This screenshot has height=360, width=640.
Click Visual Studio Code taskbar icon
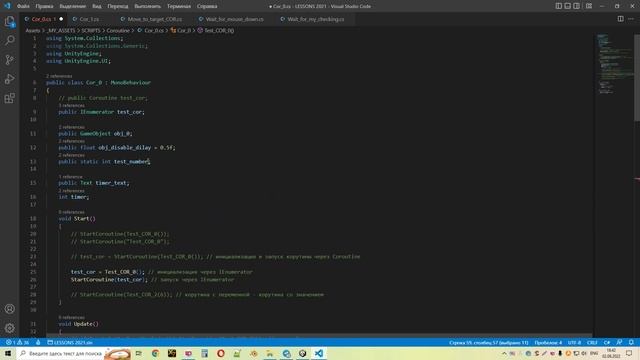click(x=319, y=353)
